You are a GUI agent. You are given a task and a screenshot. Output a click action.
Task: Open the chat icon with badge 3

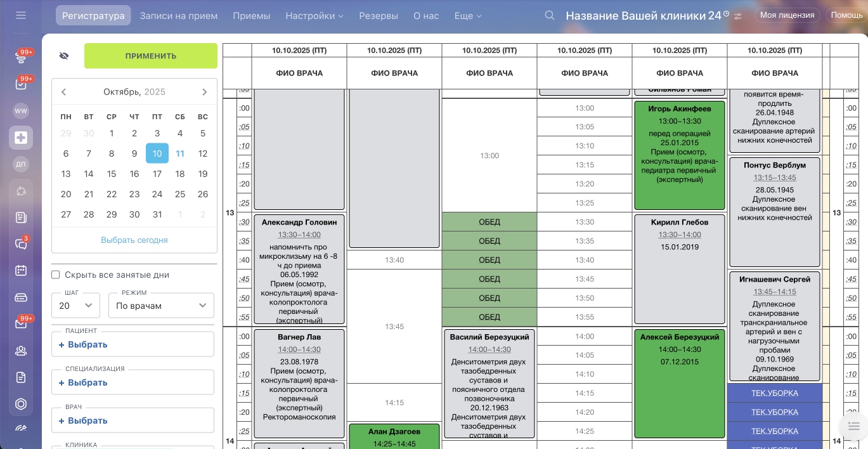tap(21, 244)
